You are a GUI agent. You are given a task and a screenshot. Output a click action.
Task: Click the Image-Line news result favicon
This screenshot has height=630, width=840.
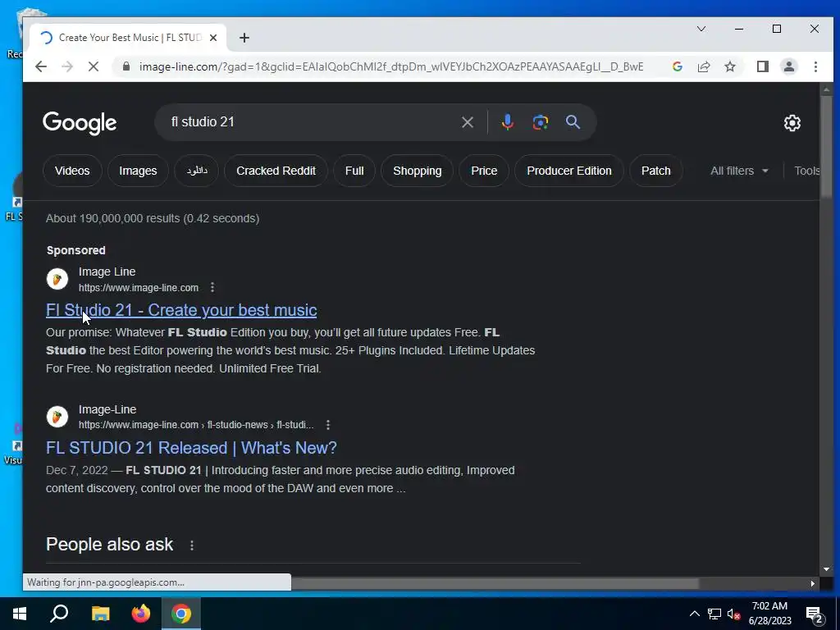coord(57,417)
